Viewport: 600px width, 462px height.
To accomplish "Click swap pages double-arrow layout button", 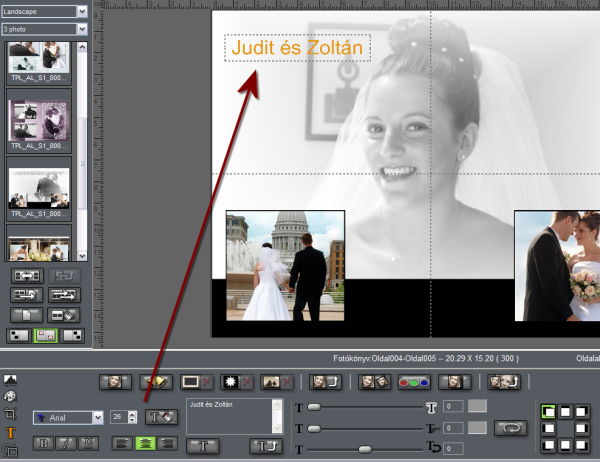I will [27, 276].
